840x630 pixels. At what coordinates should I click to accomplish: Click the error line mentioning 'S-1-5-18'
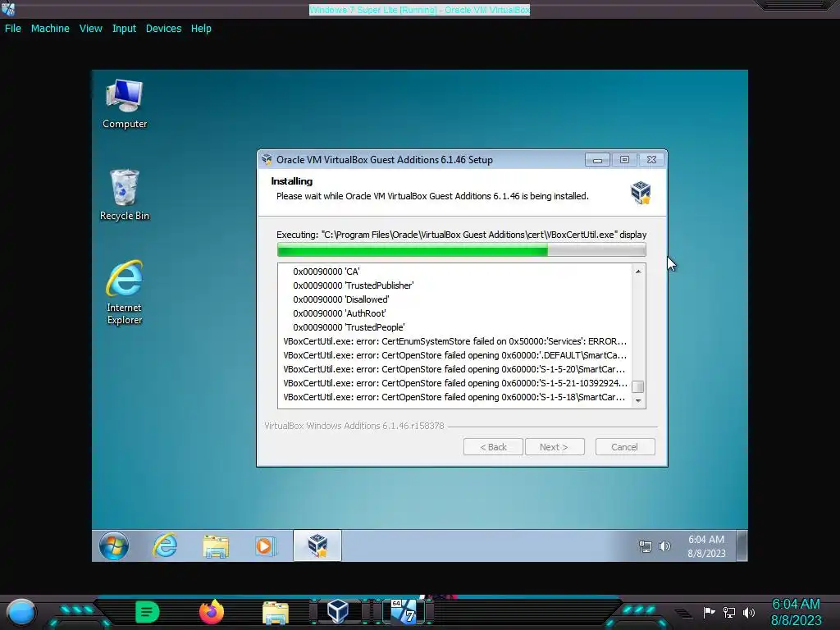pyautogui.click(x=454, y=397)
